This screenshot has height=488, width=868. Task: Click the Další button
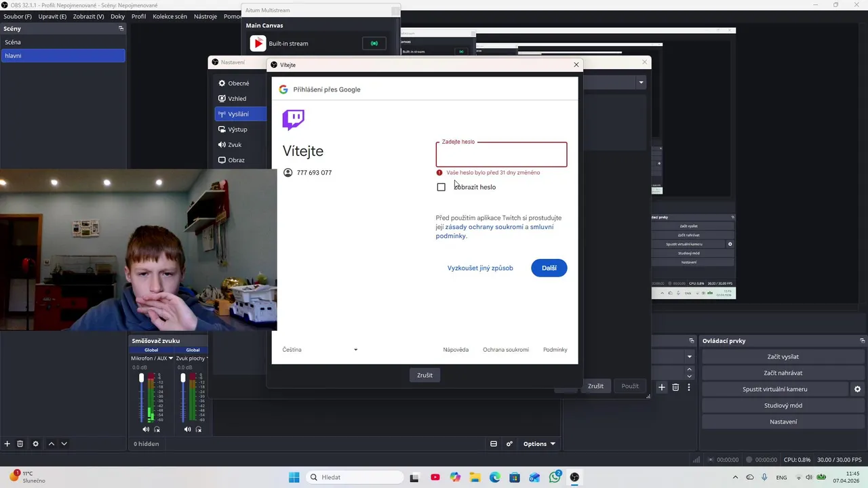click(x=549, y=268)
